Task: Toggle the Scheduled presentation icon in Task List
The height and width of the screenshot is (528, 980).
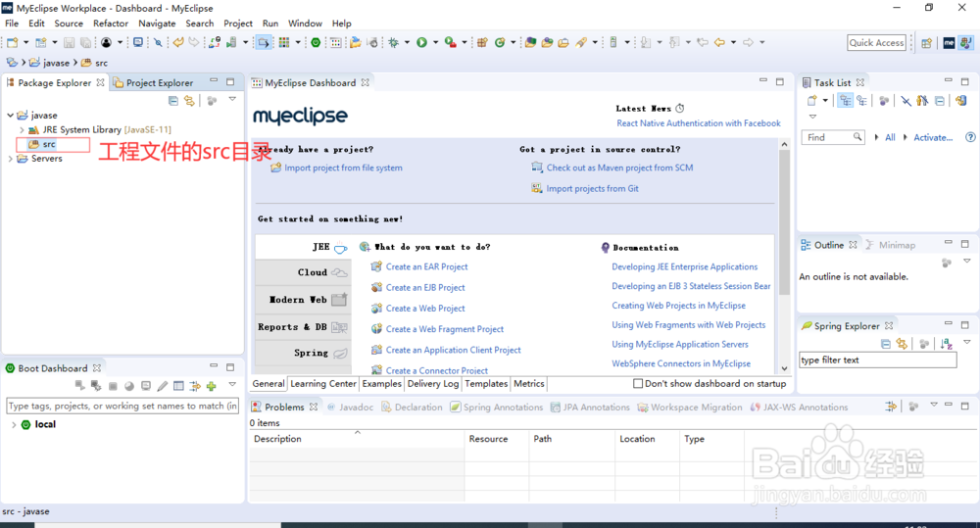Action: pyautogui.click(x=861, y=101)
